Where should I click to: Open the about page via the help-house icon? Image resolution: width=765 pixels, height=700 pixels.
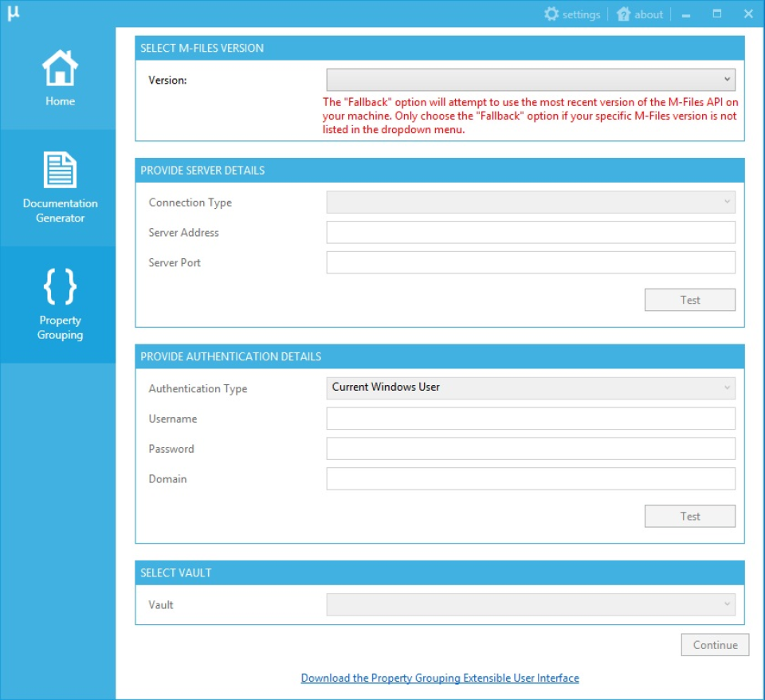tap(640, 14)
